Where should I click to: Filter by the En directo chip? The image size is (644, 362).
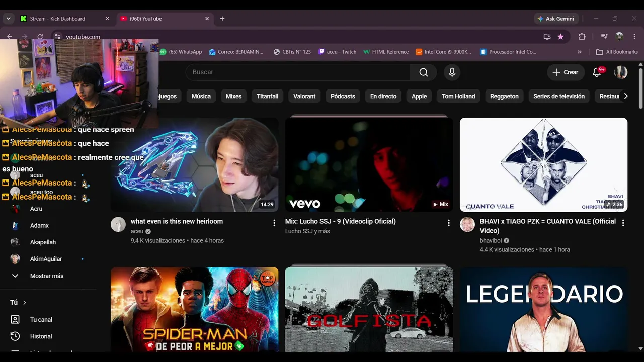(383, 96)
